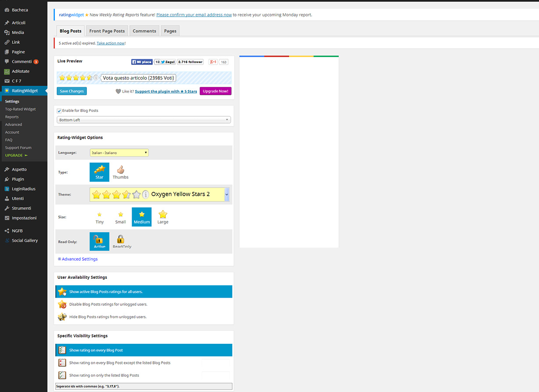539x392 pixels.
Task: Open FAQ in RatingWidget submenu
Action: (9, 140)
